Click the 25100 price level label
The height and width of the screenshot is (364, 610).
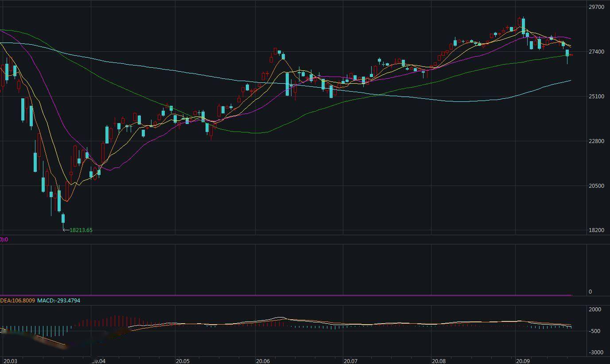[x=596, y=97]
